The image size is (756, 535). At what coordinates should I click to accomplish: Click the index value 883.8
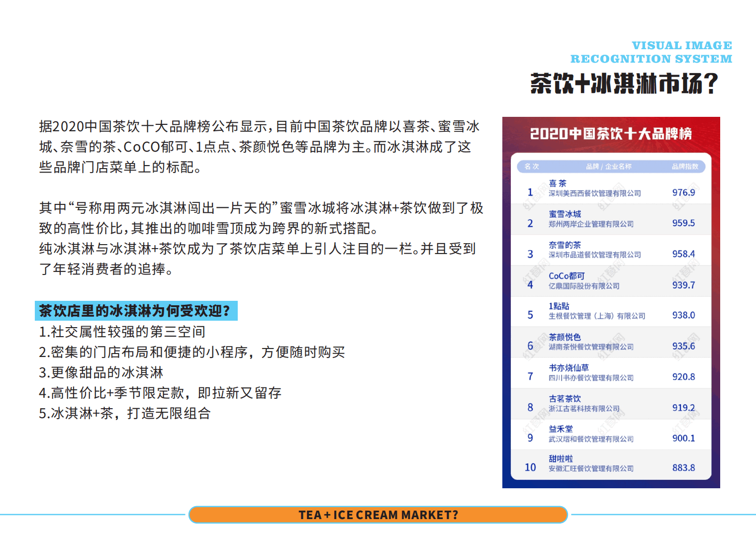point(684,468)
